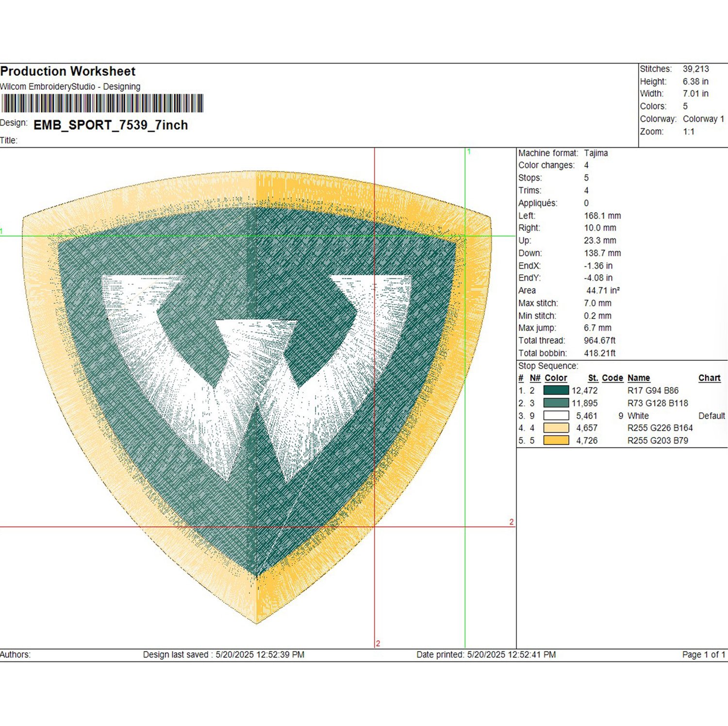Click stitch count '4,726' in stop 5
Screen dimensions: 728x726
pos(587,440)
